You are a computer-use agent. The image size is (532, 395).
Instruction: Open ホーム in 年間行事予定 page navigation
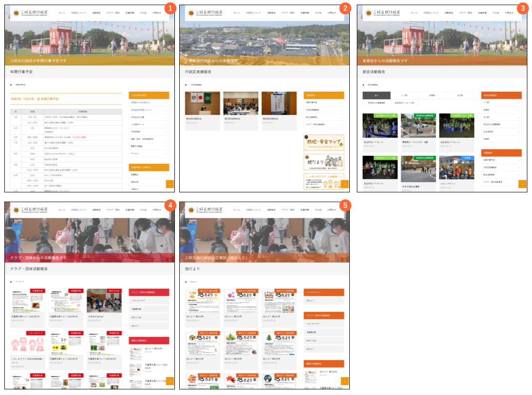(x=61, y=13)
